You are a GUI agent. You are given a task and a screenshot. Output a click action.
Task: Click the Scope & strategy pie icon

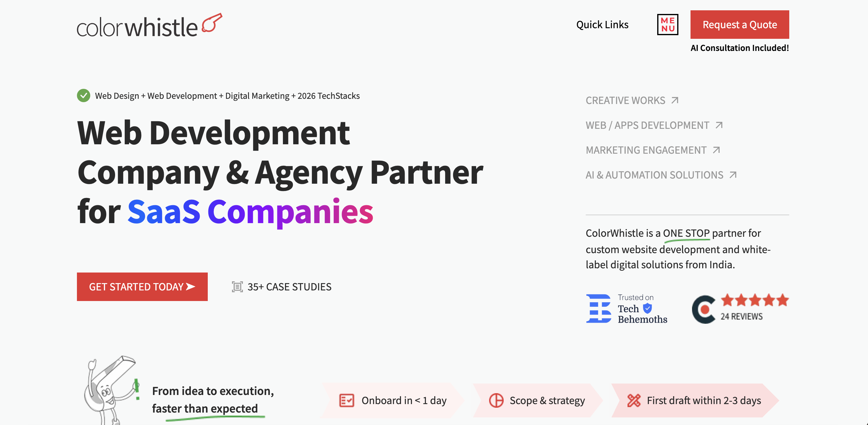point(496,400)
